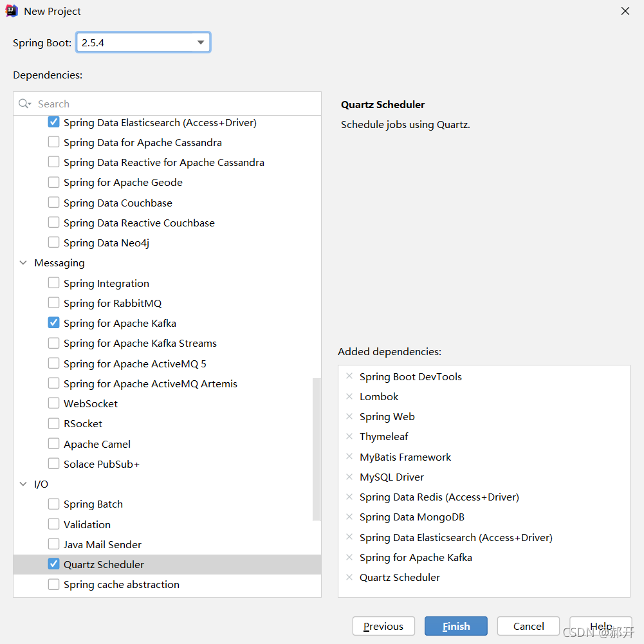Screen dimensions: 644x644
Task: Close the New Project dialog
Action: point(625,11)
